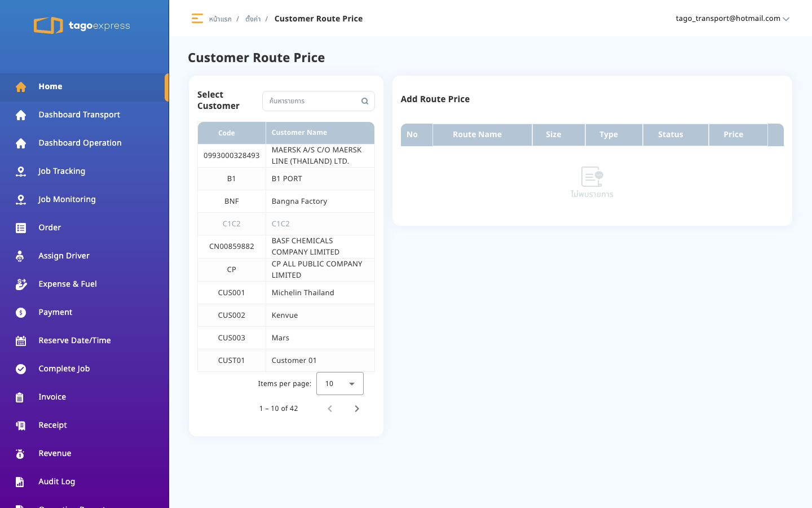This screenshot has height=508, width=812.
Task: Open the Invoice menu item
Action: pos(85,397)
